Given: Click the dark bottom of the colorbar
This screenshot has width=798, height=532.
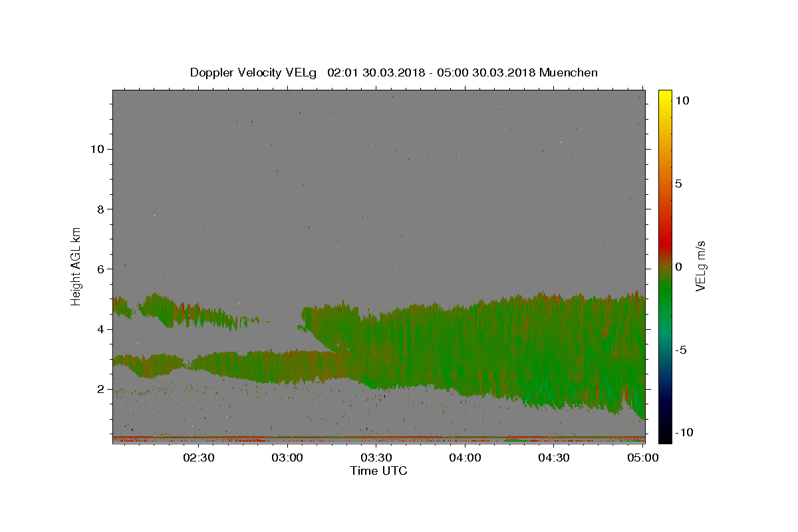Looking at the screenshot, I should (x=665, y=432).
